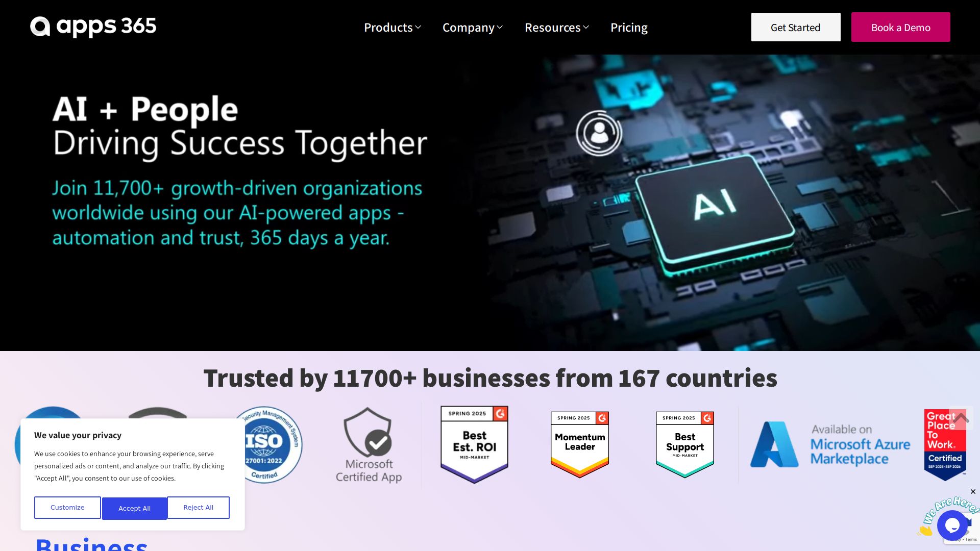Expand the Company dropdown menu
Viewport: 980px width, 551px height.
pos(473,28)
